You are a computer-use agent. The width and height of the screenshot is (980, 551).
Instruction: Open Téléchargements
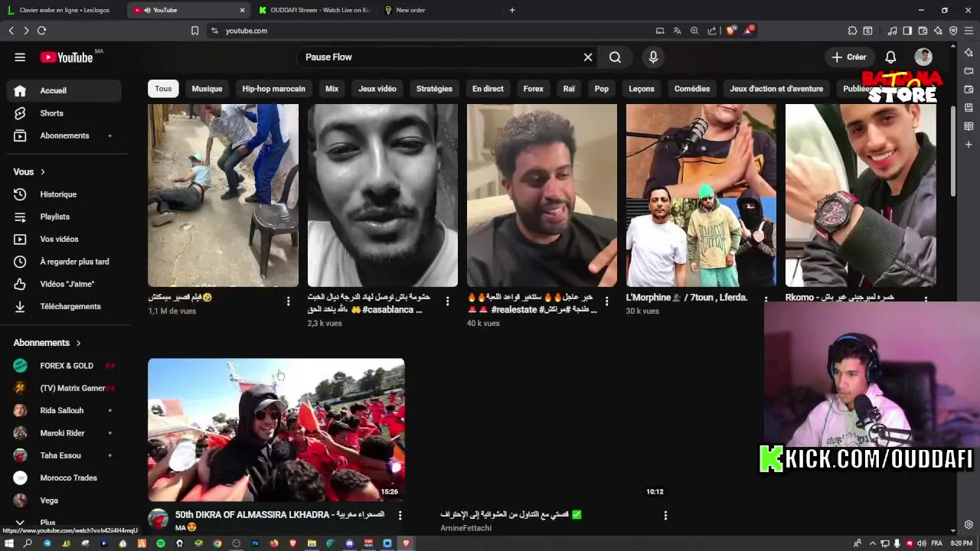pos(64,306)
